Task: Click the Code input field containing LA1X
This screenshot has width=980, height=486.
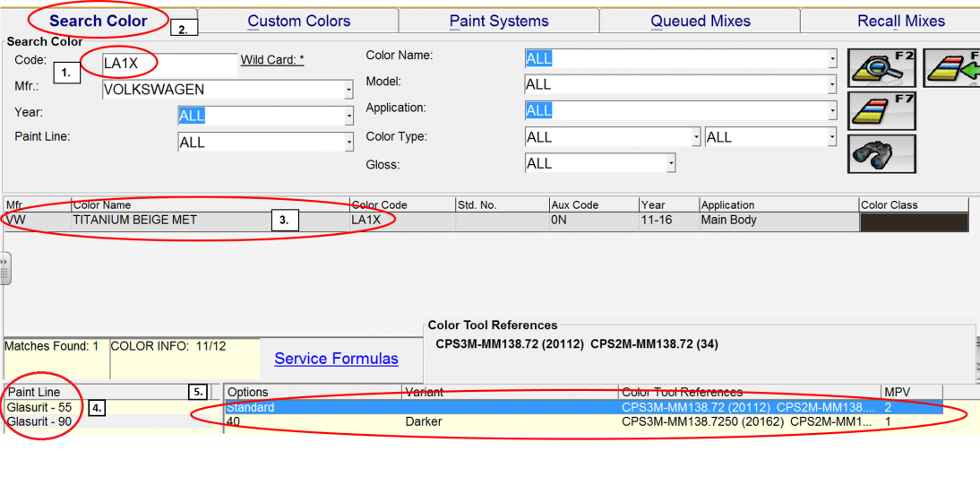Action: click(x=169, y=65)
